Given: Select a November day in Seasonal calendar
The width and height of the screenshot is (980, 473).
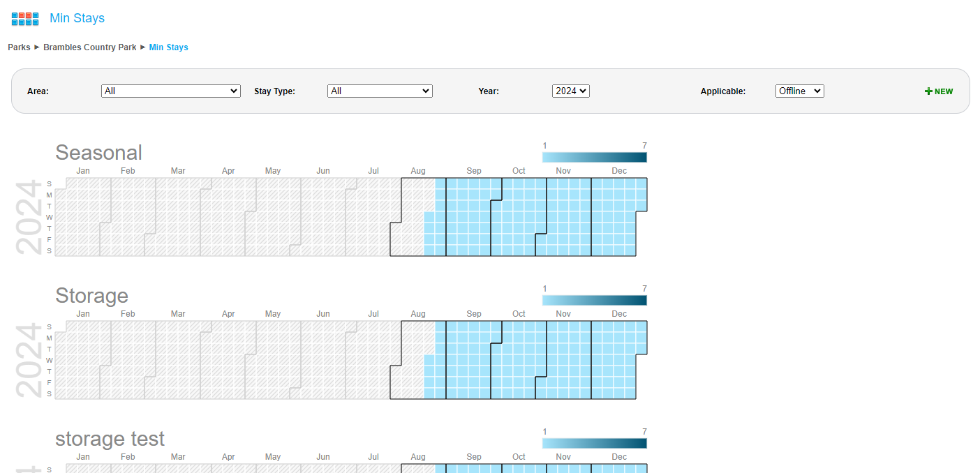Looking at the screenshot, I should [564, 217].
